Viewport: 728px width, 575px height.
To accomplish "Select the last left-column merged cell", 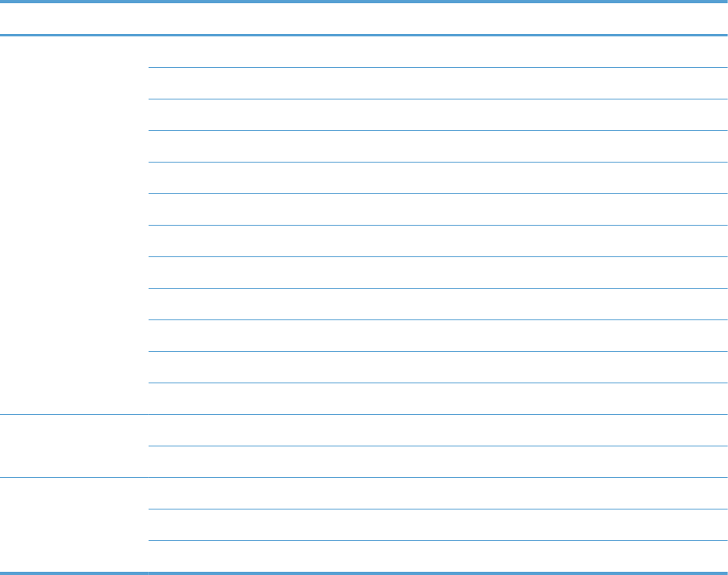I will (x=74, y=525).
